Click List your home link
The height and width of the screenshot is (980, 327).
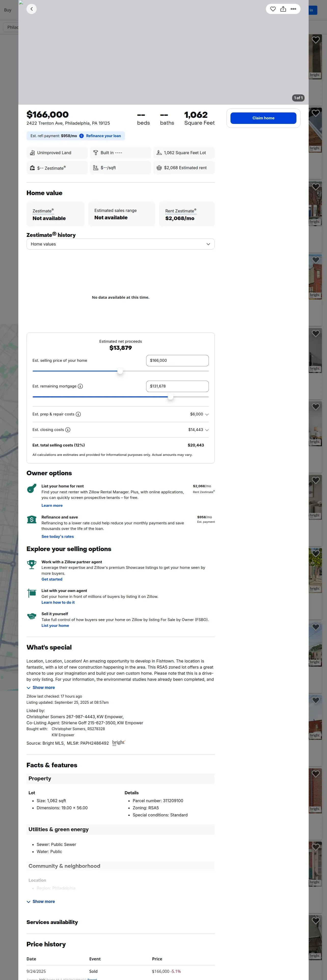(x=55, y=625)
